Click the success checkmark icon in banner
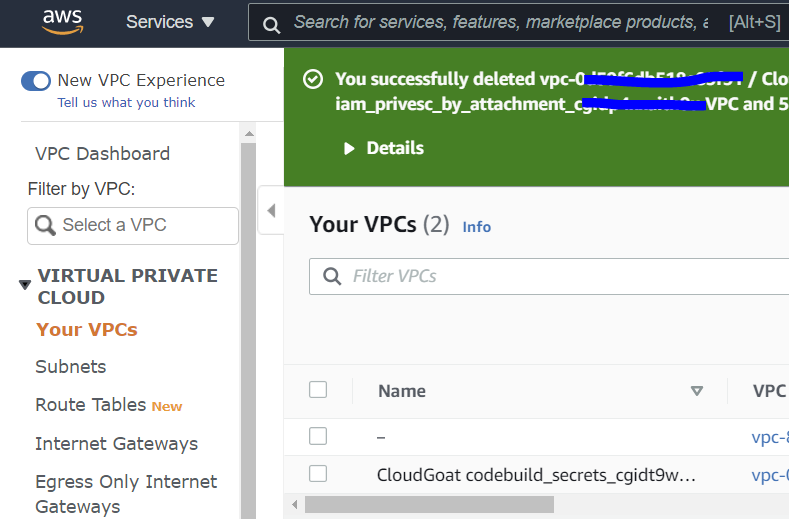Image resolution: width=789 pixels, height=519 pixels. pos(313,79)
